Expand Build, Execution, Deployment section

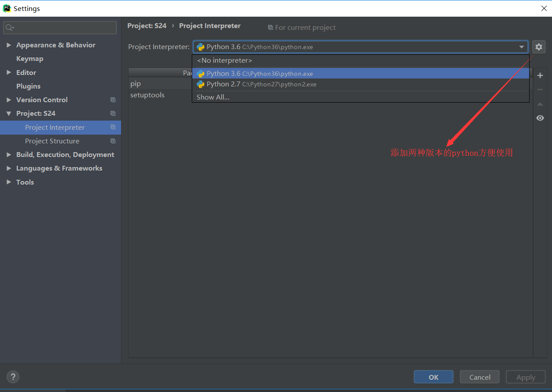point(8,155)
